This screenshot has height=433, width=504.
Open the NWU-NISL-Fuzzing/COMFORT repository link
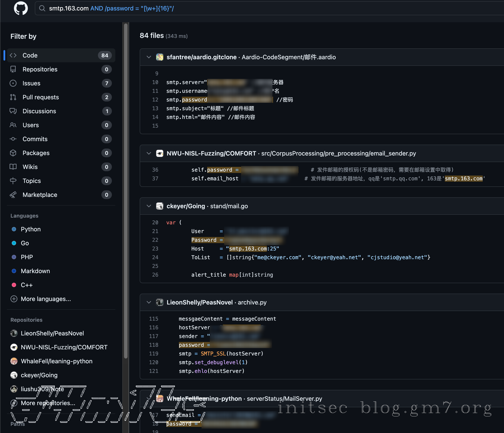211,153
